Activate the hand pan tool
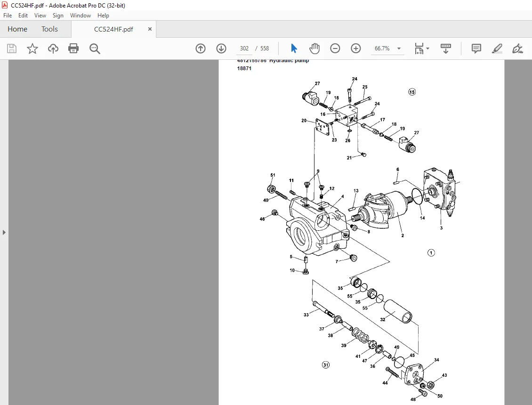Viewport: 532px width, 405px height. (314, 49)
